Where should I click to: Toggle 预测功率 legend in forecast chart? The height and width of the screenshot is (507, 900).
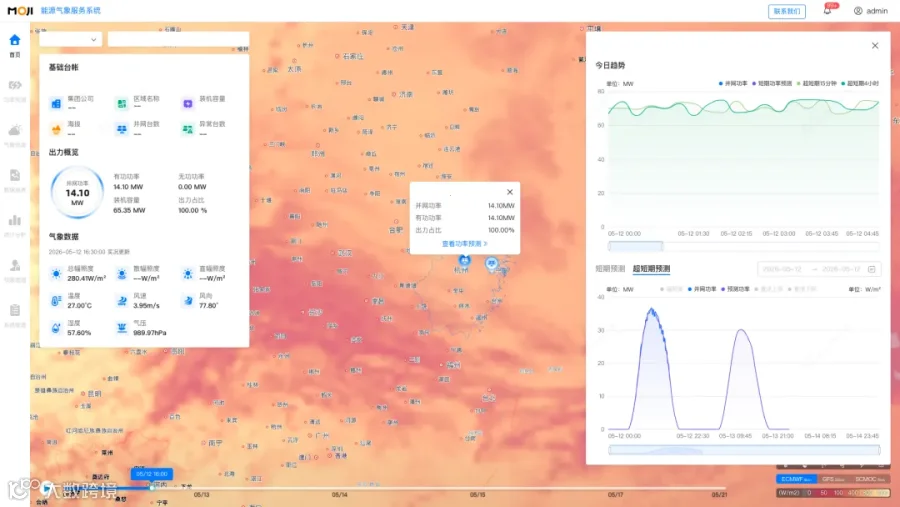(x=735, y=289)
